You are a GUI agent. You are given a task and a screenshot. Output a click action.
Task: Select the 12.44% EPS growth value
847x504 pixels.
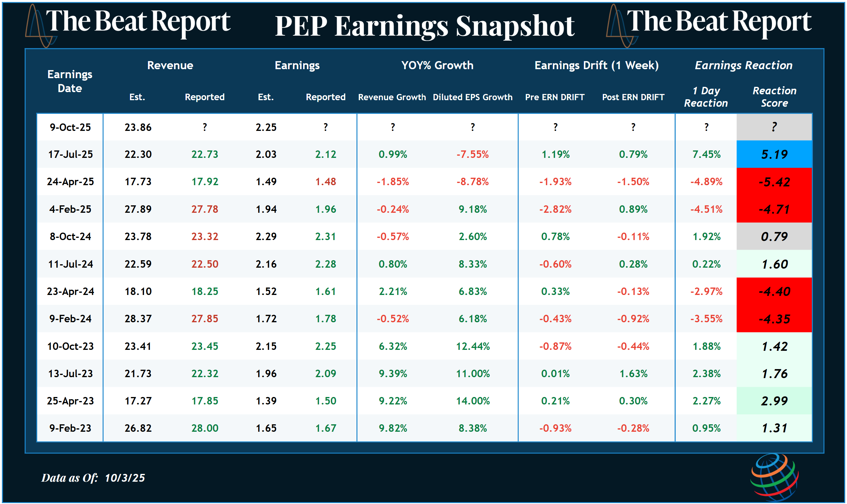[x=473, y=346]
